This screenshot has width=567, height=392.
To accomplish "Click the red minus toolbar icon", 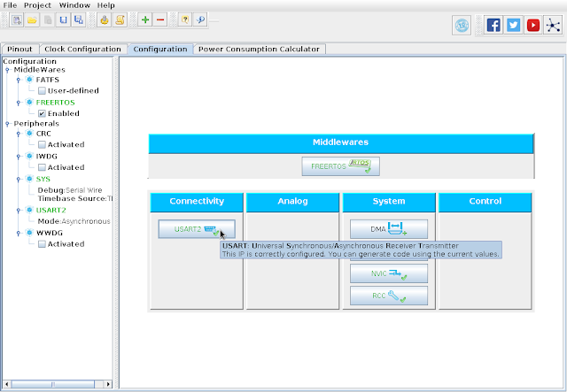I will [160, 19].
